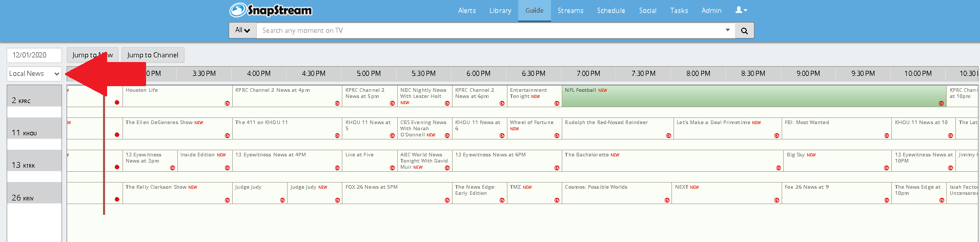This screenshot has height=242, width=980.
Task: Click record icon on The 411 on KHOU 11
Action: point(337,136)
